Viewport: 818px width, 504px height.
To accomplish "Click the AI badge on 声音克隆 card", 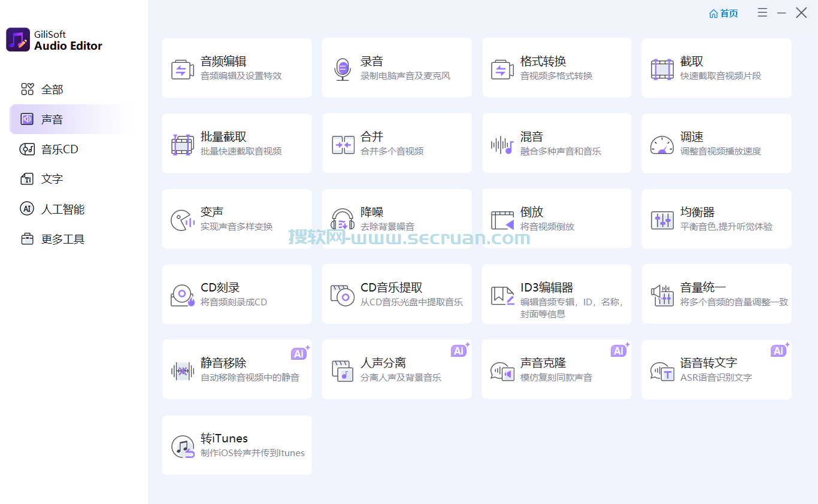I will click(620, 350).
